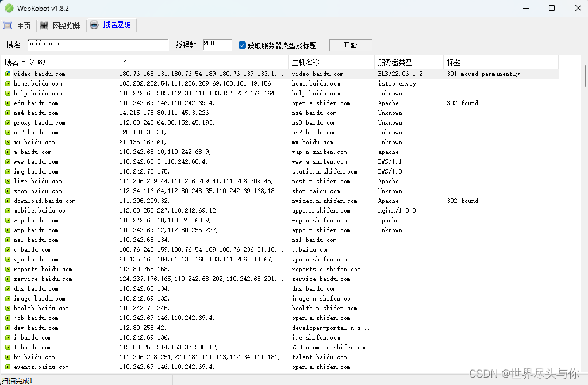Image resolution: width=588 pixels, height=385 pixels.
Task: Click the green icon beside image.baidu.com
Action: click(x=7, y=298)
